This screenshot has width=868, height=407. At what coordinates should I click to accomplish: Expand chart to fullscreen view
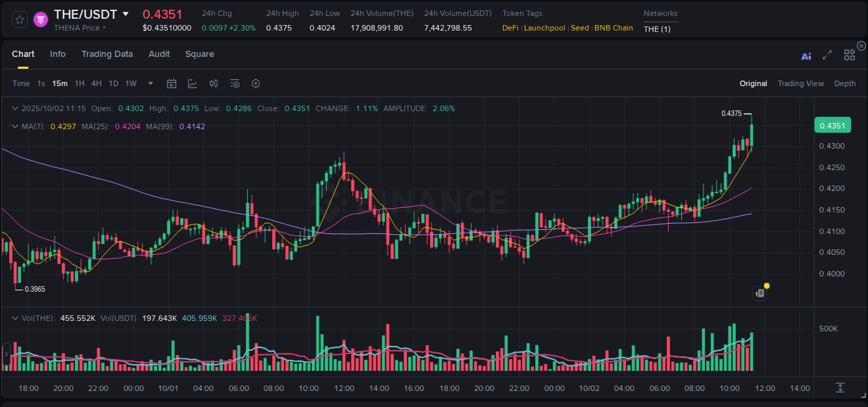click(827, 55)
